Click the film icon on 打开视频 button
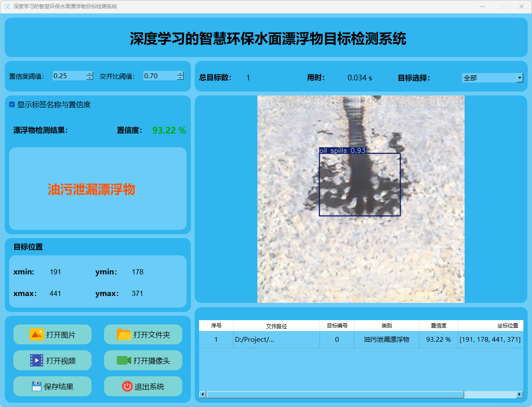532x407 pixels. click(x=37, y=360)
